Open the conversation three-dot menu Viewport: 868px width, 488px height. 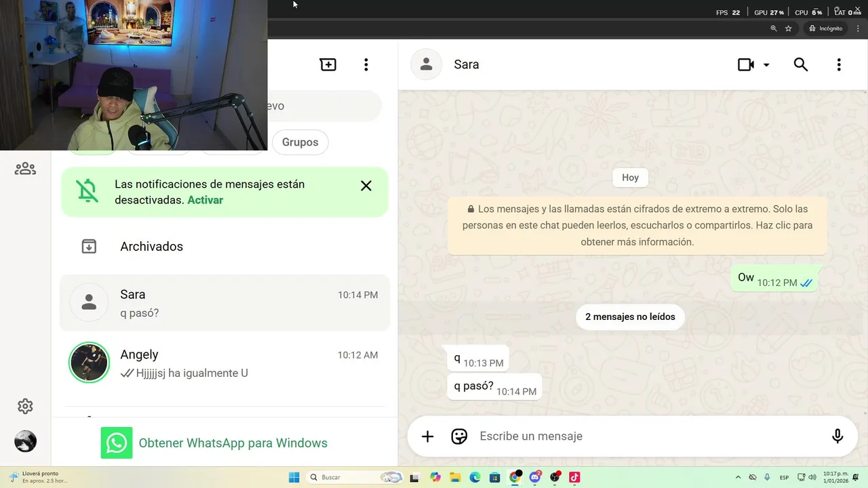pos(839,64)
